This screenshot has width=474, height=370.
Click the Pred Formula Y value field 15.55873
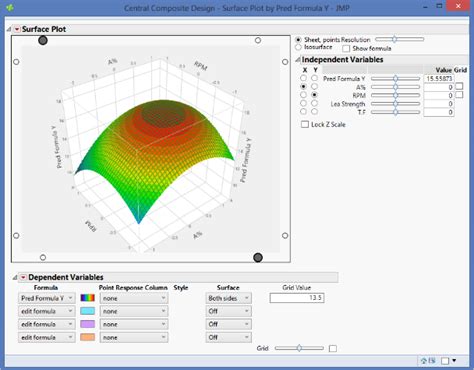[439, 79]
